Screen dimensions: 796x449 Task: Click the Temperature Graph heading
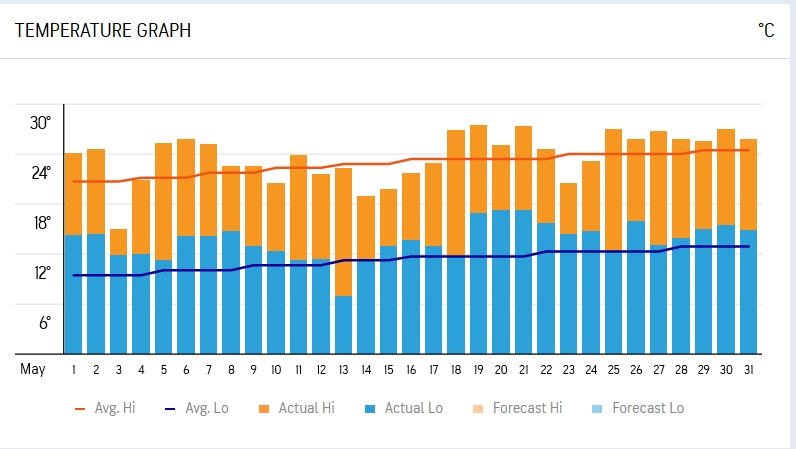pyautogui.click(x=103, y=31)
